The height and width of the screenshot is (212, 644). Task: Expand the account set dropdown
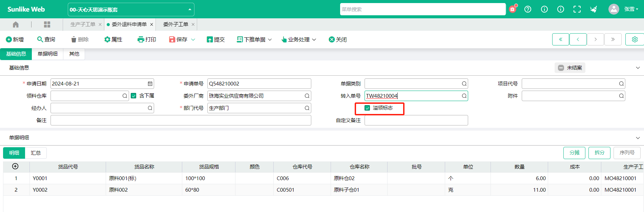(190, 9)
